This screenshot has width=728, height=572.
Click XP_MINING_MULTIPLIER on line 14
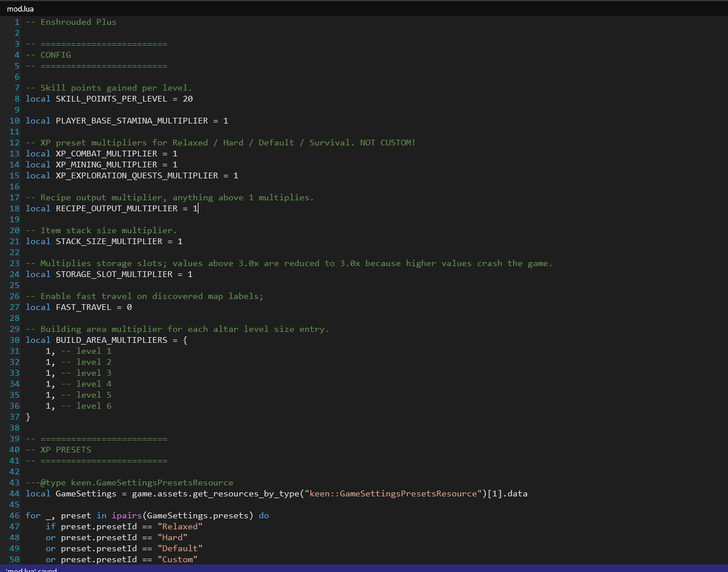[x=106, y=165]
